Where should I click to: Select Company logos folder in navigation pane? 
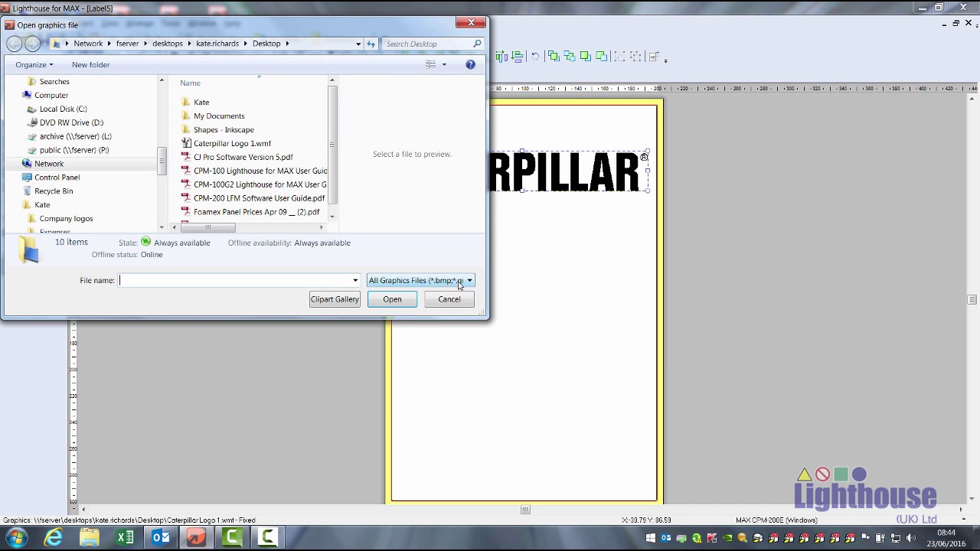tap(66, 219)
